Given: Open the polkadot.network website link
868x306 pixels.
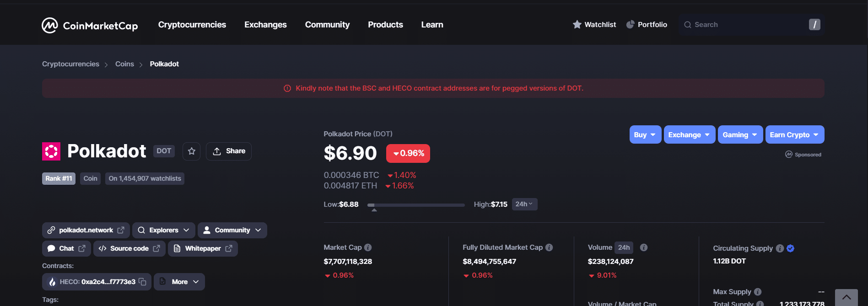Looking at the screenshot, I should pyautogui.click(x=86, y=230).
